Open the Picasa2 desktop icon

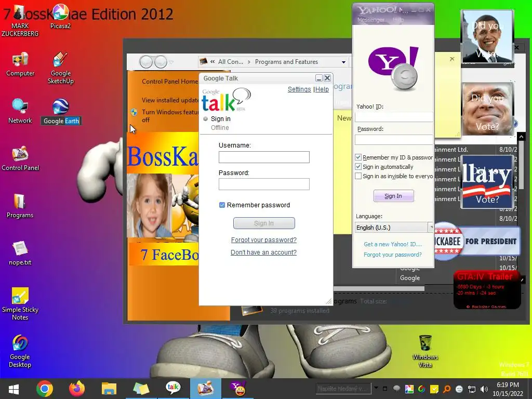[x=60, y=17]
